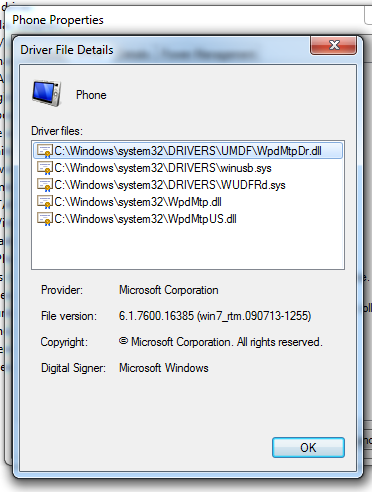Click certificate icon beside WpdMtpUS.dll

point(45,219)
